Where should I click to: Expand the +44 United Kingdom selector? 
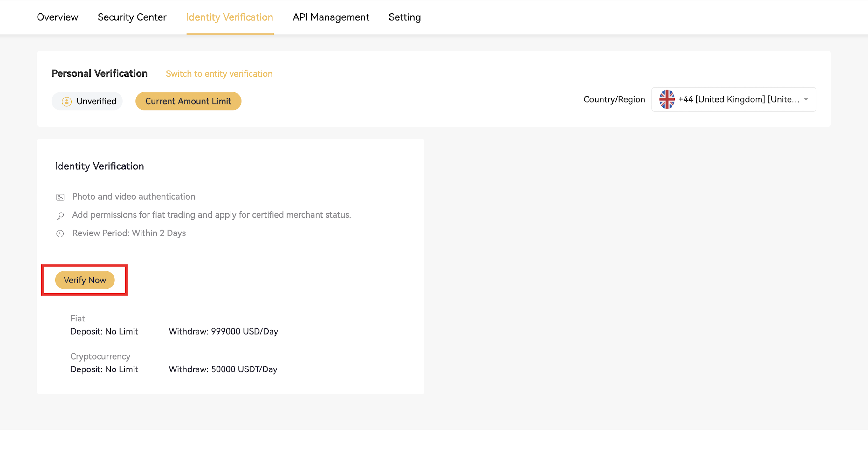point(734,99)
